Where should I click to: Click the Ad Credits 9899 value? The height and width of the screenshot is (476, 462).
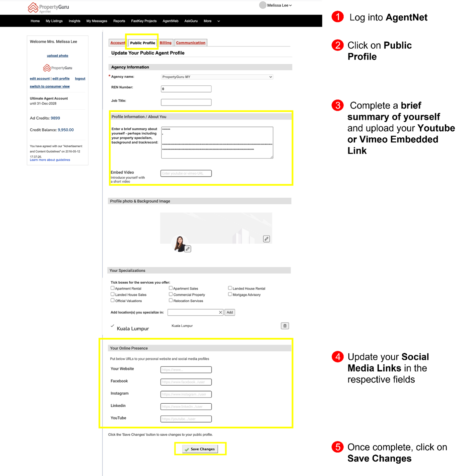[55, 118]
